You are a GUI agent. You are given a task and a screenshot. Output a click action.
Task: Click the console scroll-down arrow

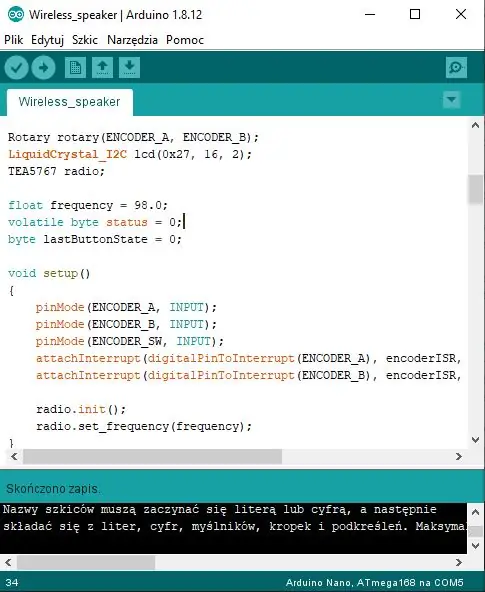pyautogui.click(x=476, y=546)
